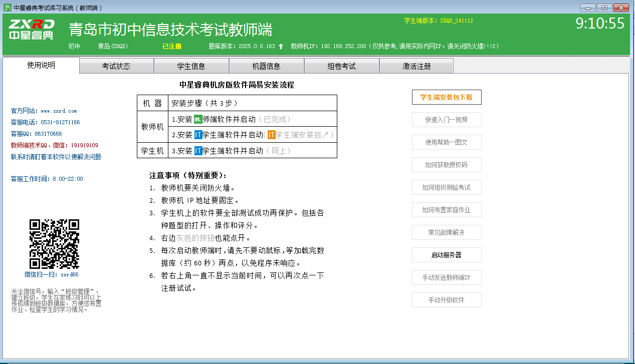Switch to the 考试状态 tab
Viewport: 635px width, 364px height.
click(116, 66)
